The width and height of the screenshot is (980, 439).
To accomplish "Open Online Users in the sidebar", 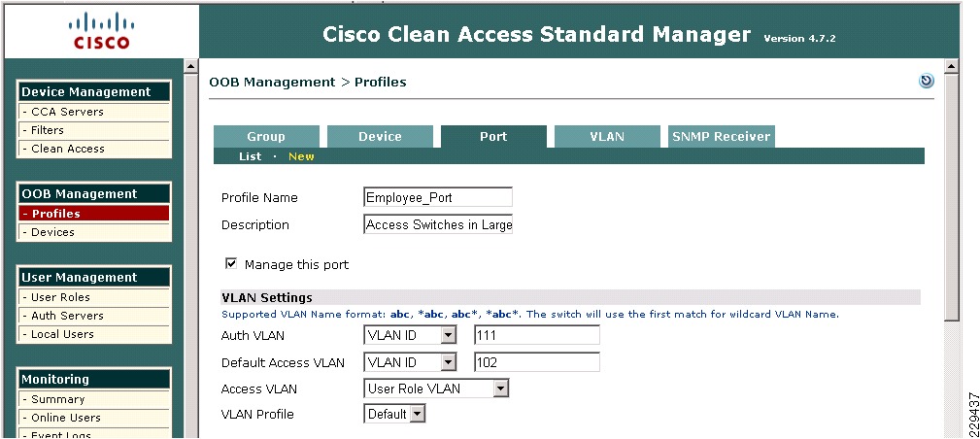I will click(94, 418).
